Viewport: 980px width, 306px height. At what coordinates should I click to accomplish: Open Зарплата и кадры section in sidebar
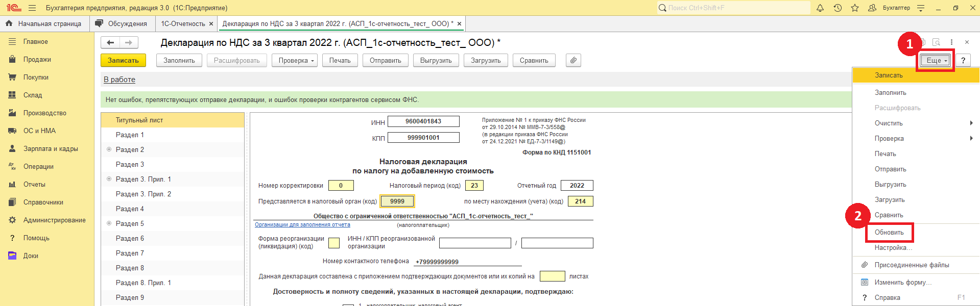[x=47, y=148]
